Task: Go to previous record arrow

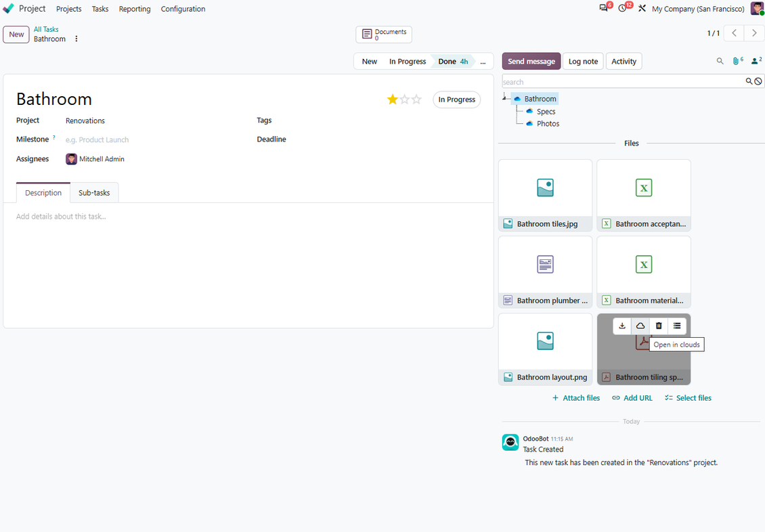Action: click(x=735, y=33)
